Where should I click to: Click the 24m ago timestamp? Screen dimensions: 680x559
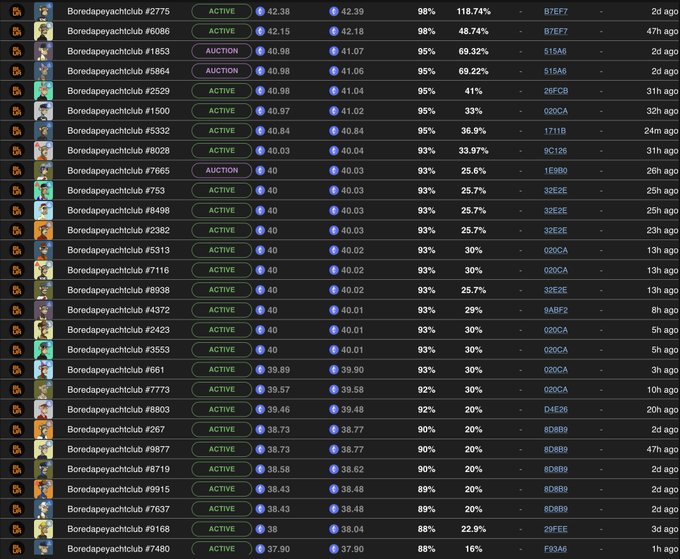660,131
